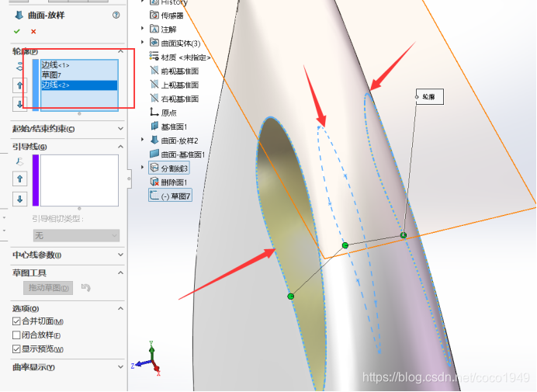Click inside the guide curves list box

click(79, 180)
